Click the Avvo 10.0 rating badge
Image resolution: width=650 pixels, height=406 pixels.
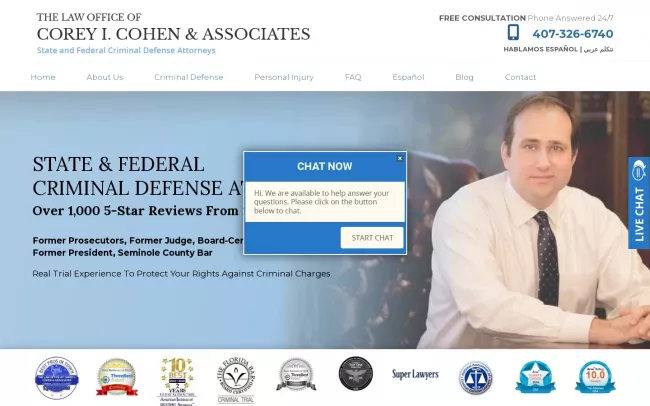point(595,377)
